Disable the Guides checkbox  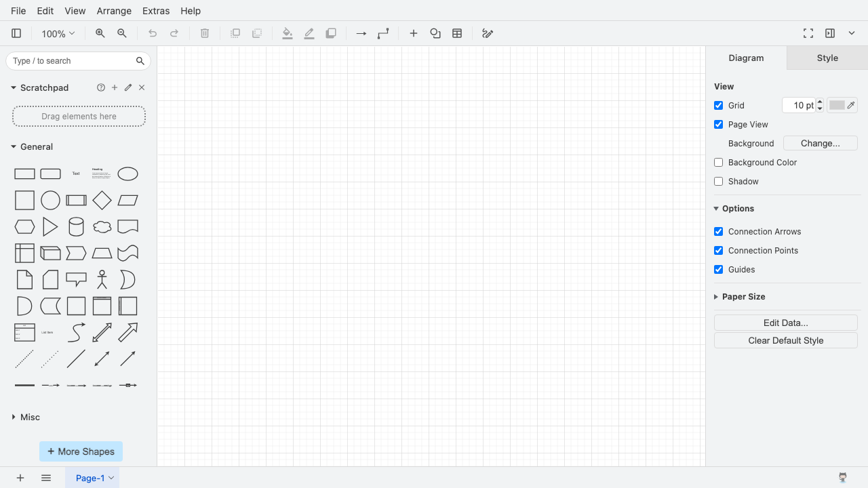(x=719, y=270)
